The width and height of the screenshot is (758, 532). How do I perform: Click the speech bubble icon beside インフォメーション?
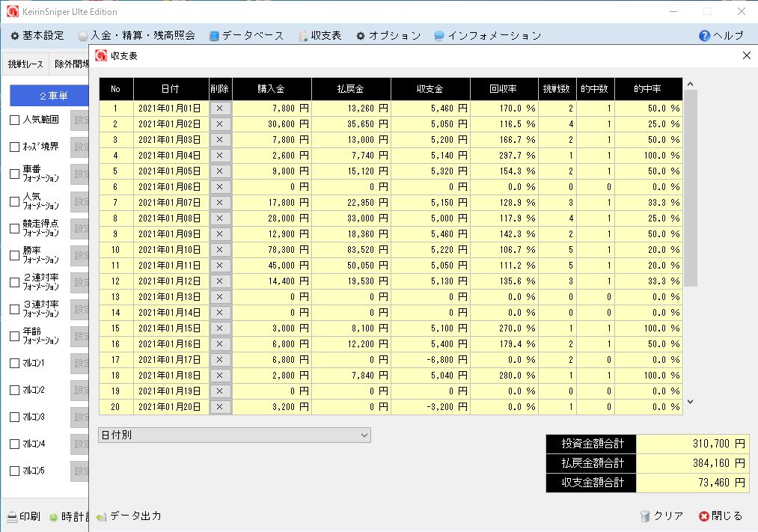[439, 35]
